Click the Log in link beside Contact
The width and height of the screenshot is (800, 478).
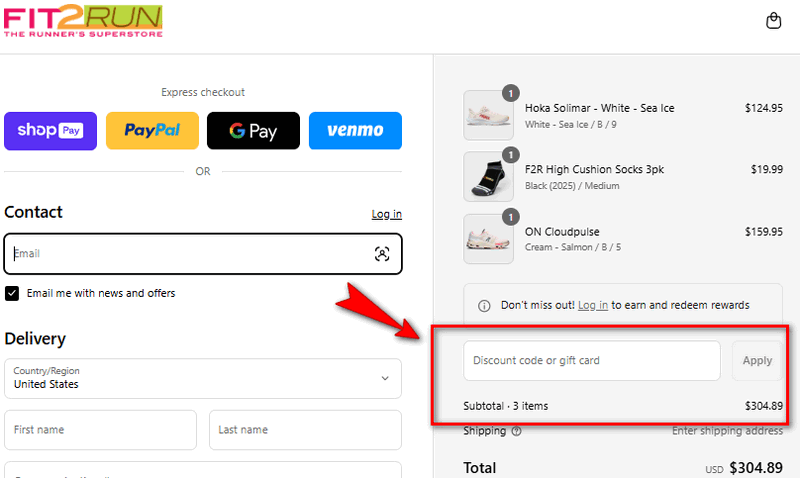click(x=386, y=214)
